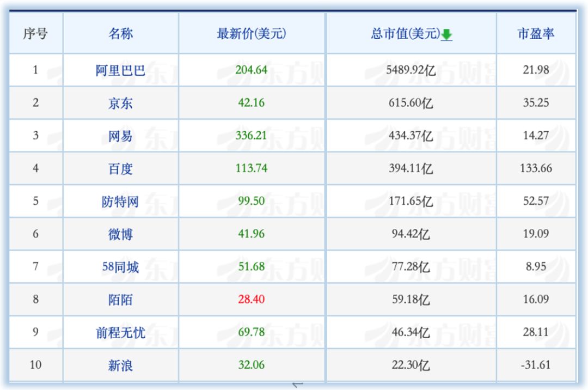Open the 前程无忧 stock link
The image size is (588, 390).
120,332
